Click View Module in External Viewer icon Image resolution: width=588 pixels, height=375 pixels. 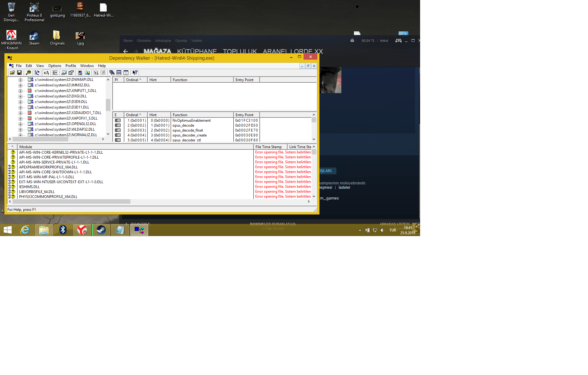click(x=64, y=73)
